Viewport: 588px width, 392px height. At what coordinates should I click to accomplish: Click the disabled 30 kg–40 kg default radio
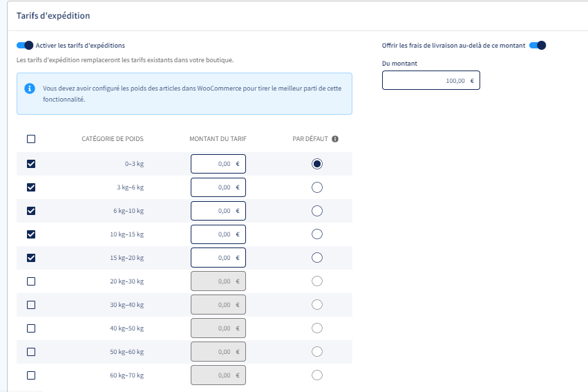[317, 305]
